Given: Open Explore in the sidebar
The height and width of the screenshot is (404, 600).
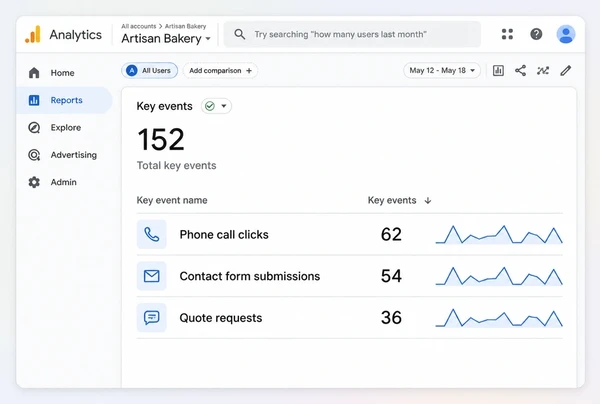Looking at the screenshot, I should tap(64, 127).
